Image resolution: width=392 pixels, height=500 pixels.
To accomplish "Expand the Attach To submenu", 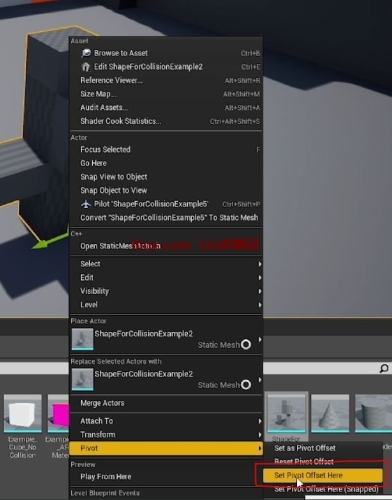I will point(166,421).
